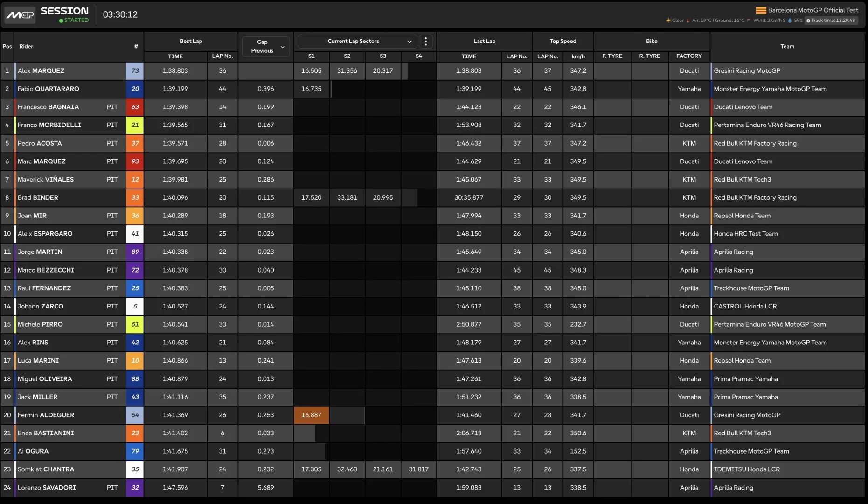Select rider Pedro ACOSTA
Image resolution: width=868 pixels, height=504 pixels.
point(40,143)
